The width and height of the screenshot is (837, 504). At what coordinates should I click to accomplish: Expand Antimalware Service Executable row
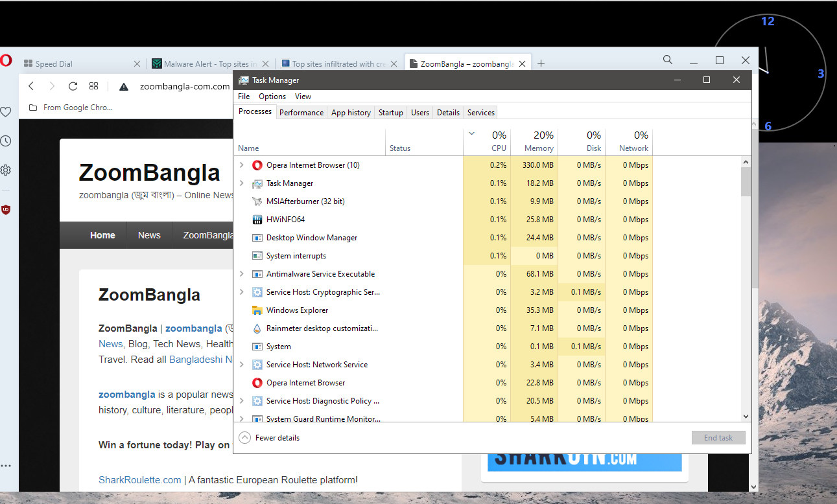click(x=242, y=274)
